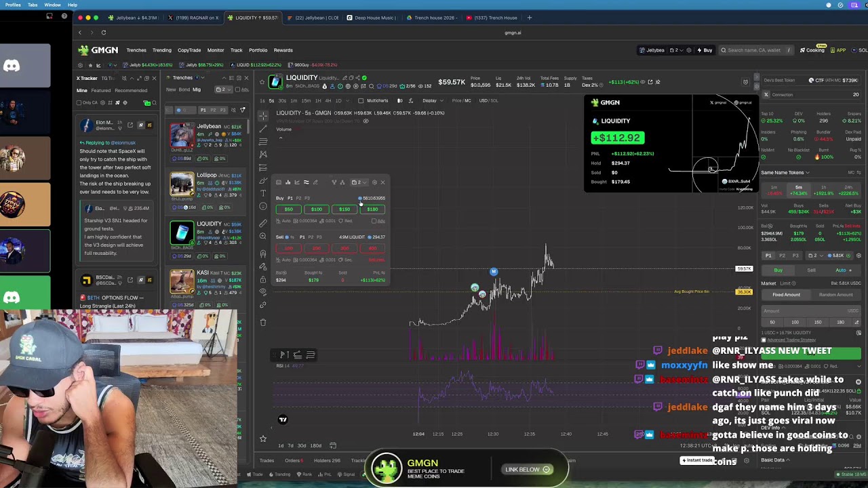Open the CopyTrade page

189,50
